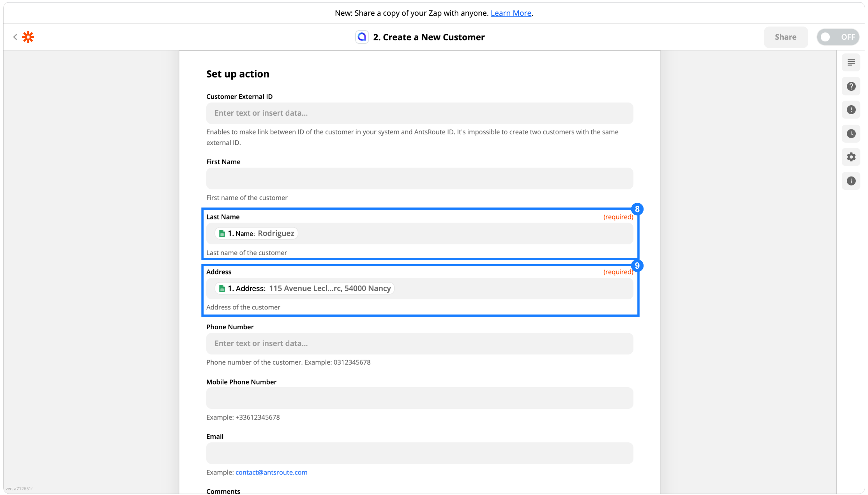Click the 'Last name of the customer' hint
Screen dimensions: 868x495
coord(247,253)
